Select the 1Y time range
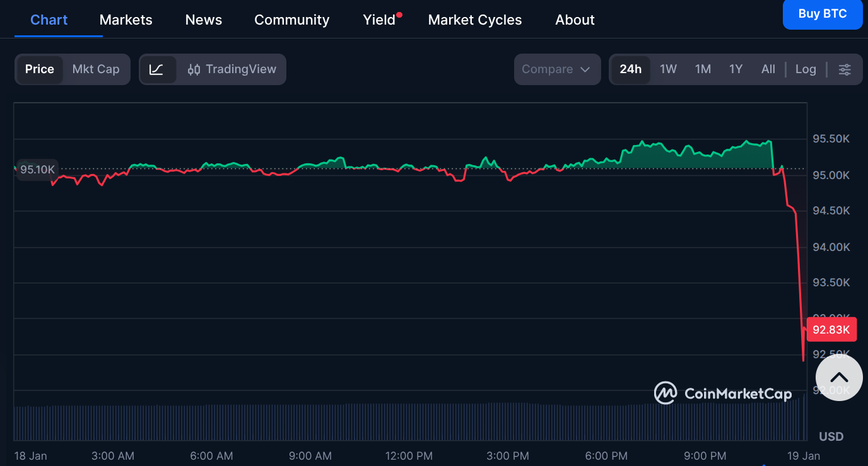Screen dimensions: 868x466 click(x=736, y=69)
